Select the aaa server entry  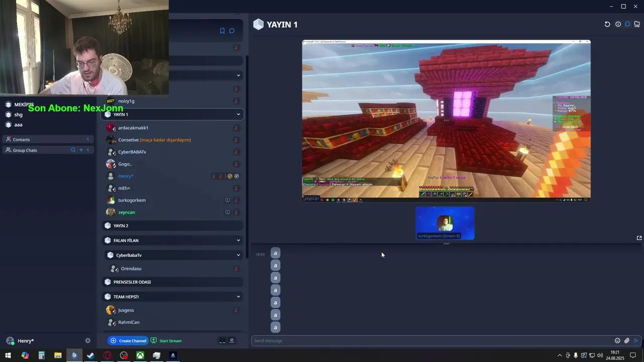19,125
